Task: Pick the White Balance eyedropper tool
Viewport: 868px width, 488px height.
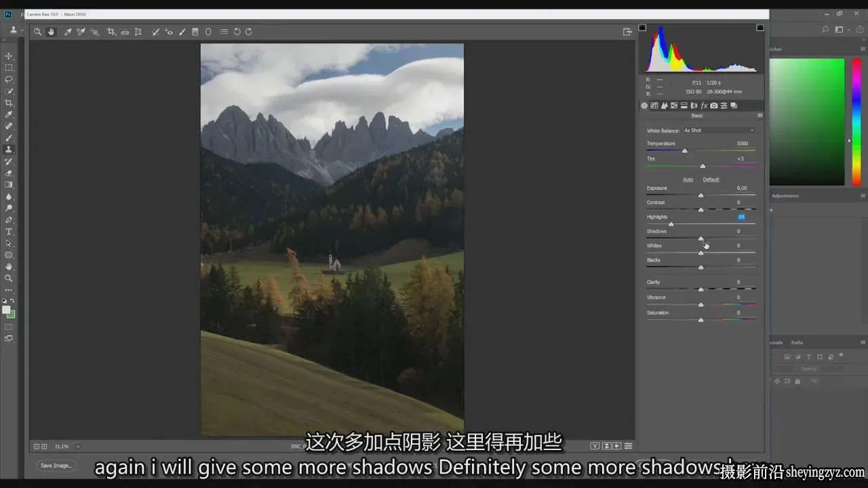Action: coord(68,32)
